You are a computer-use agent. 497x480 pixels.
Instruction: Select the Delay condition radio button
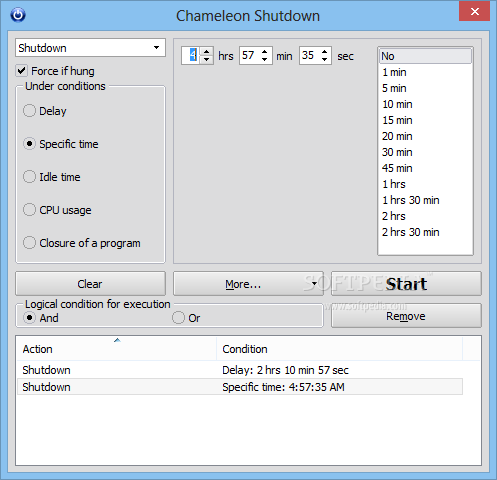(29, 111)
